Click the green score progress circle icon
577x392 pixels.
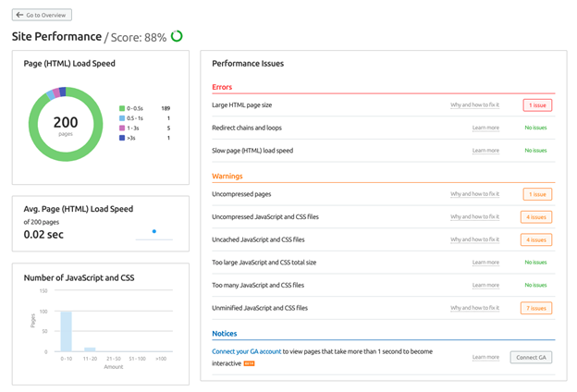pyautogui.click(x=177, y=37)
